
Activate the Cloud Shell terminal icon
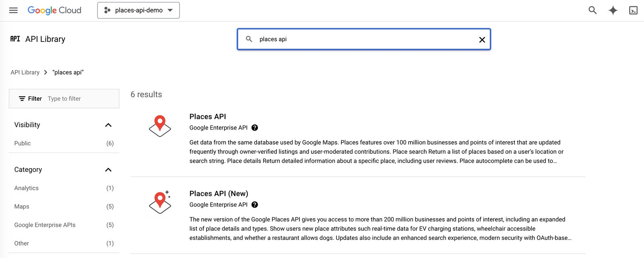[x=633, y=10]
